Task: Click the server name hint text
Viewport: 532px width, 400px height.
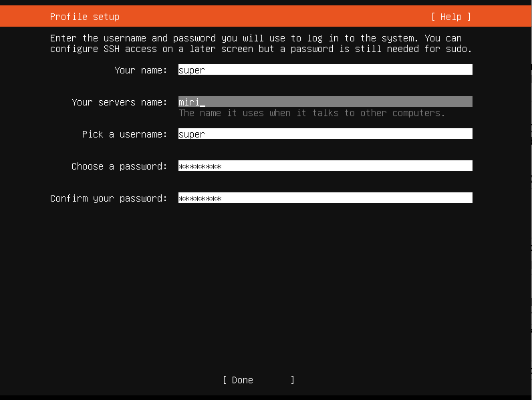Action: tap(311, 113)
